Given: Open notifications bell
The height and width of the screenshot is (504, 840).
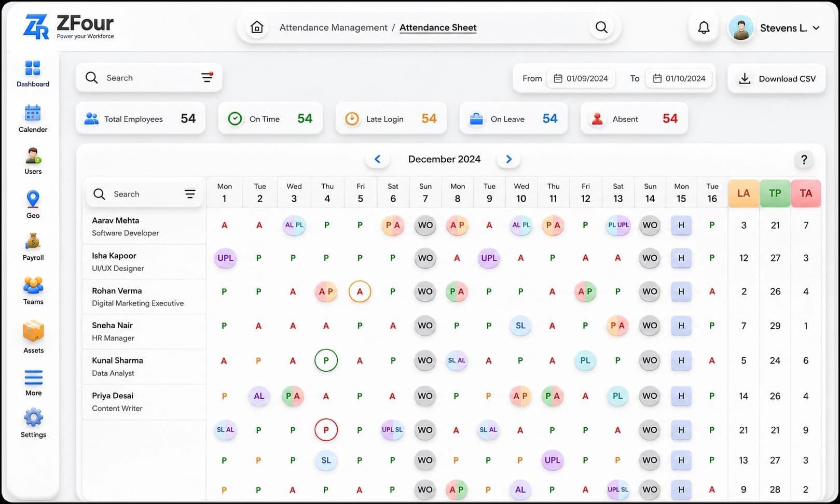Looking at the screenshot, I should click(x=704, y=27).
